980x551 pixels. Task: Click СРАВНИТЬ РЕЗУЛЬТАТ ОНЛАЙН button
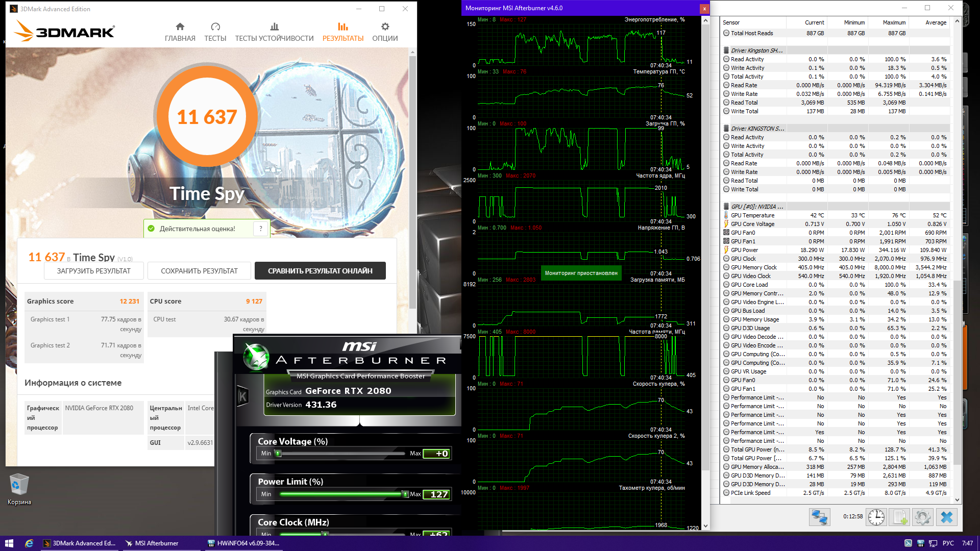pos(320,271)
